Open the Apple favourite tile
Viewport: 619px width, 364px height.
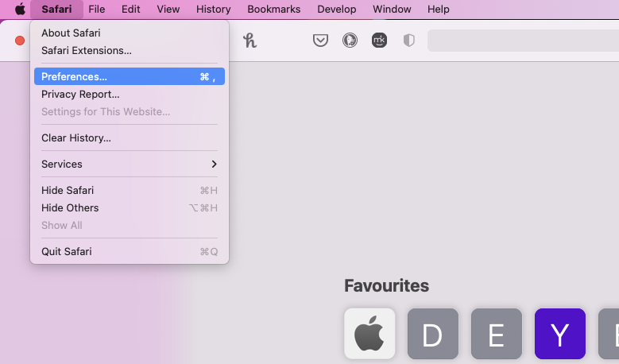[x=369, y=334]
